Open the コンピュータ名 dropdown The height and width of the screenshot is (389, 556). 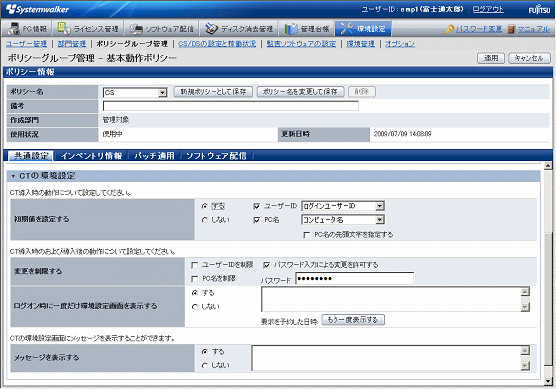point(343,220)
